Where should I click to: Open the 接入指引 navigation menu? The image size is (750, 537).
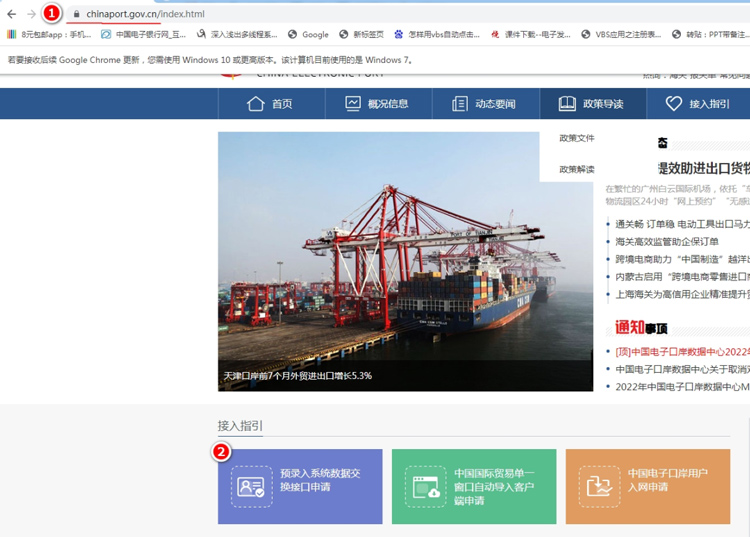699,103
